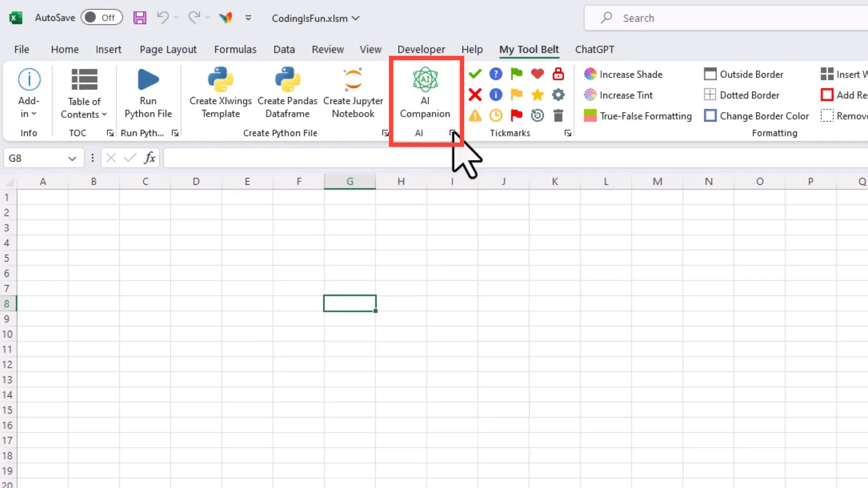Apply True-False Formatting
Viewport: 868px width, 488px height.
[646, 116]
